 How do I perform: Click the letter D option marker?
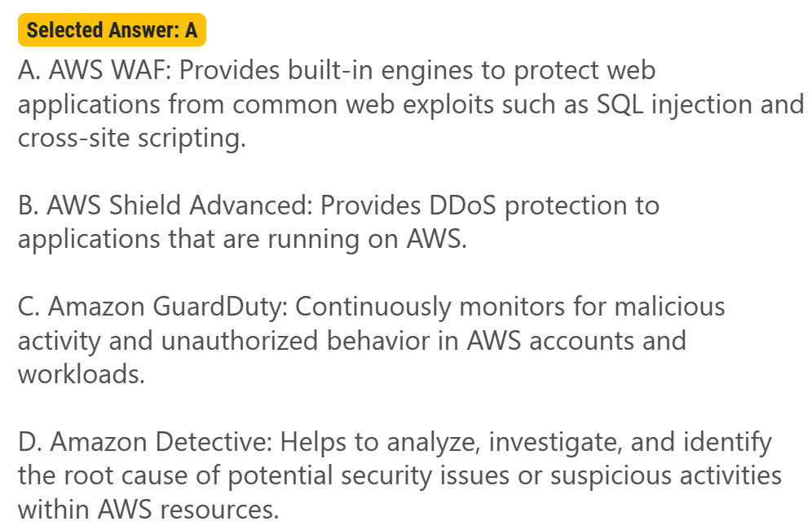pyautogui.click(x=29, y=442)
